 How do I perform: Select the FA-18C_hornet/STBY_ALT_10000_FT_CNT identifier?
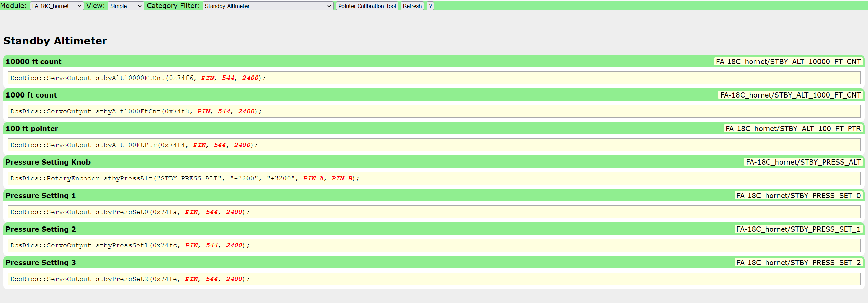(x=788, y=62)
